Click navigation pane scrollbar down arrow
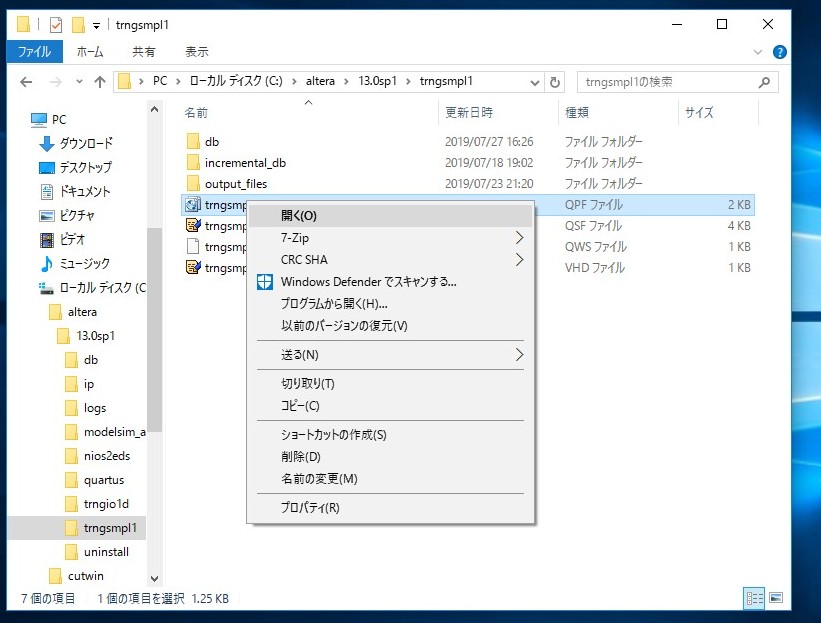Image resolution: width=821 pixels, height=623 pixels. 154,578
